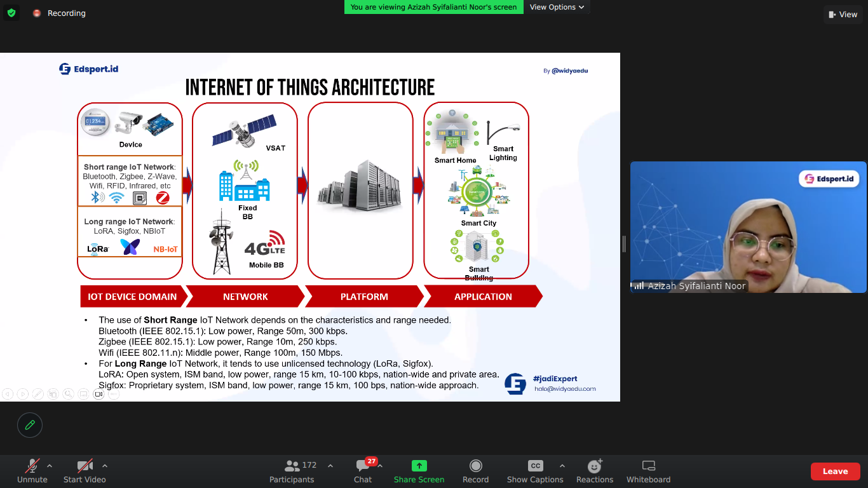The height and width of the screenshot is (488, 868).
Task: Click the Smart Lighting street lamp icon
Action: click(503, 132)
